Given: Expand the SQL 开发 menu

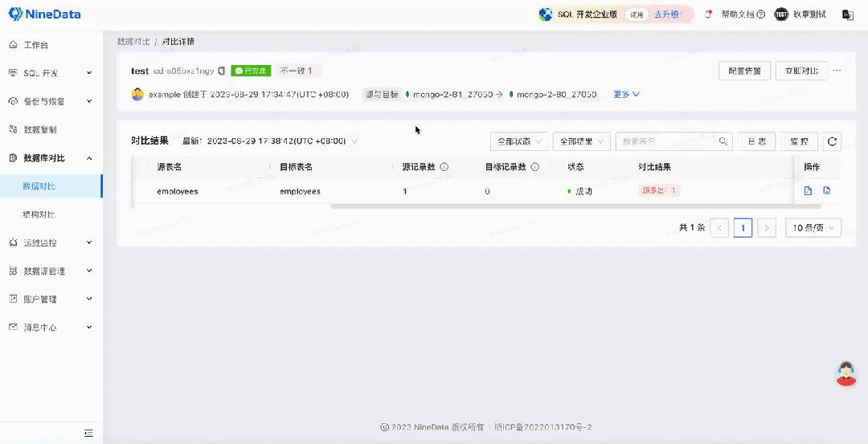Looking at the screenshot, I should (90, 73).
